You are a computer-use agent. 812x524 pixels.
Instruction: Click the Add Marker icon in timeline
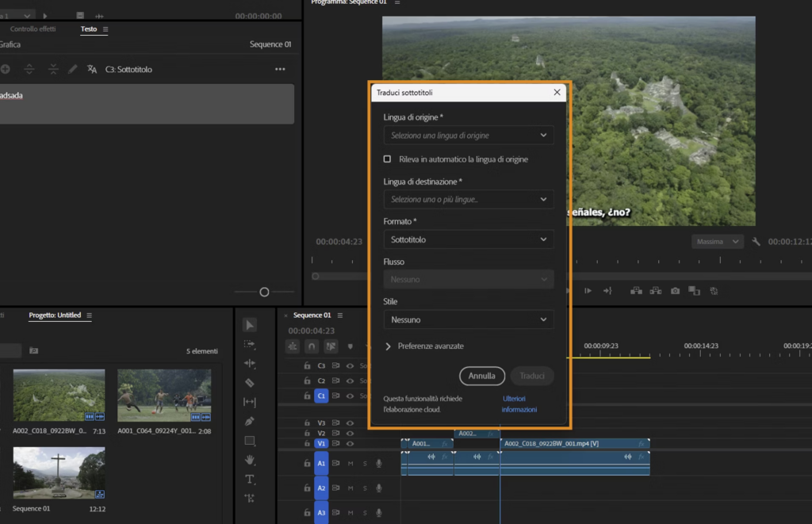tap(350, 346)
